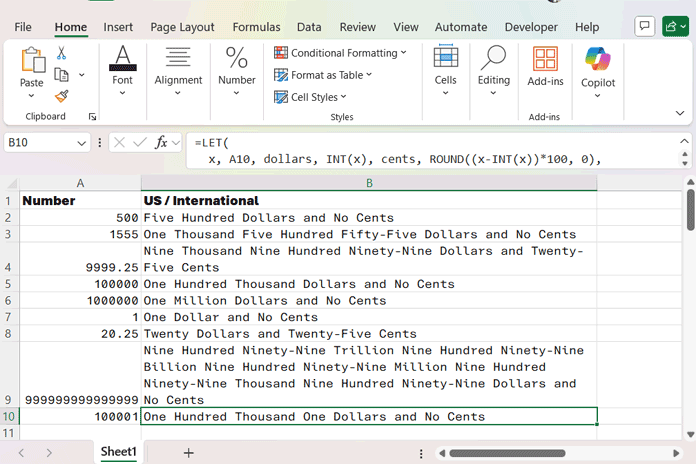Click the Conditional Formatting icon
Screen dimensions: 696x464
[281, 52]
